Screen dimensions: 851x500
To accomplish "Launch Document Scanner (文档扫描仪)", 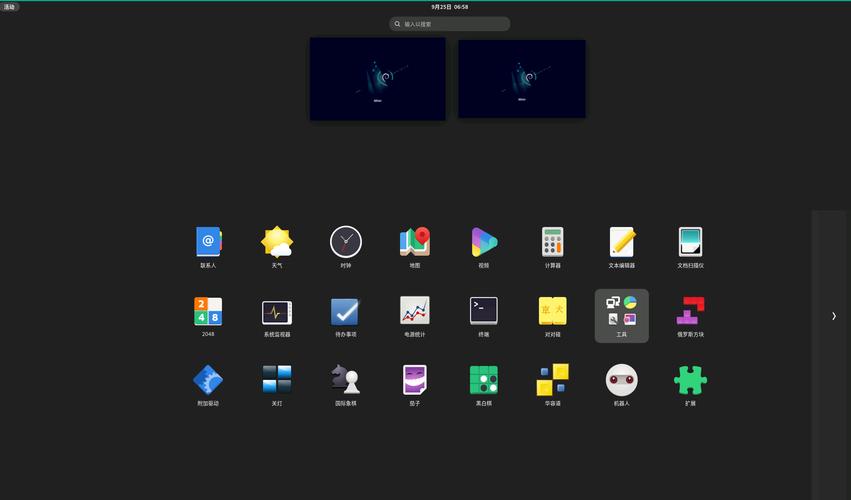I will (x=690, y=246).
